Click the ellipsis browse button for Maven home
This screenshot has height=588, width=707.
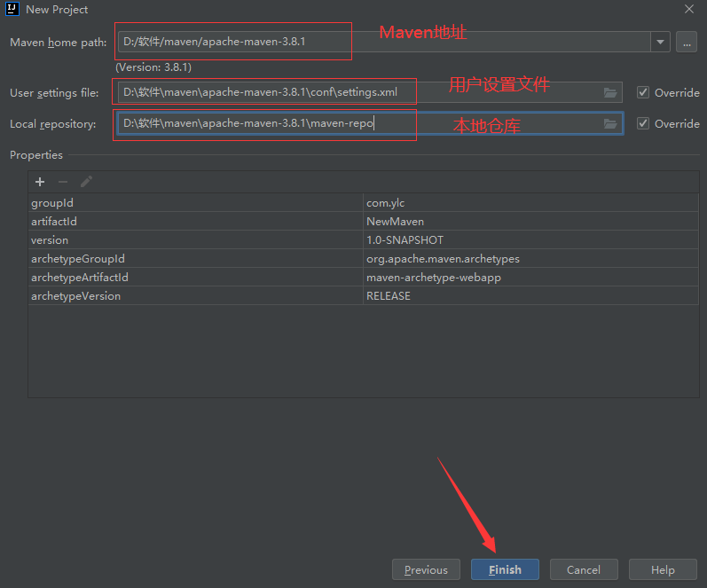click(x=686, y=42)
